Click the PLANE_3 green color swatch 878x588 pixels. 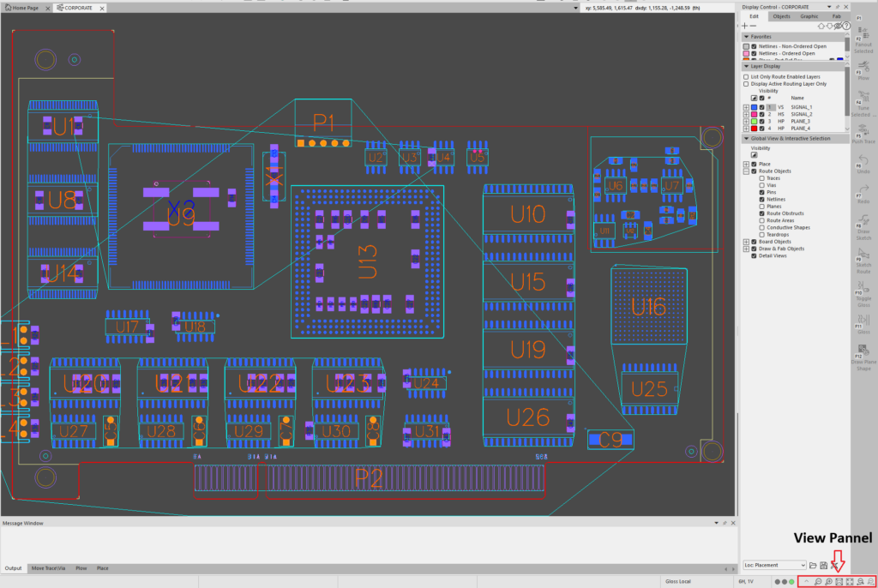[754, 122]
